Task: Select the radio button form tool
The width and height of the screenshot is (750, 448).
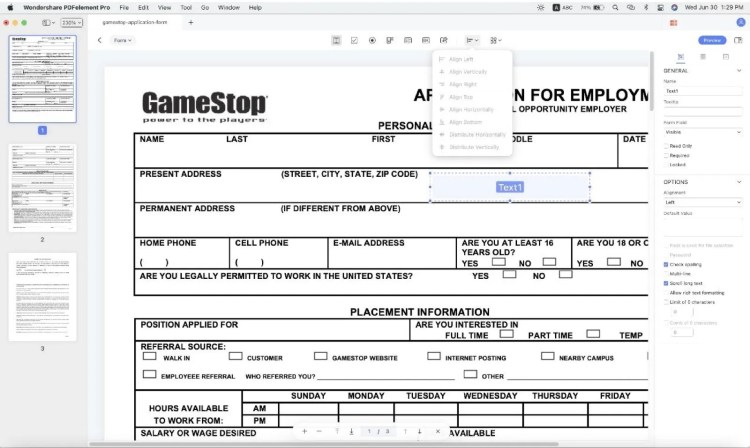Action: [x=372, y=41]
